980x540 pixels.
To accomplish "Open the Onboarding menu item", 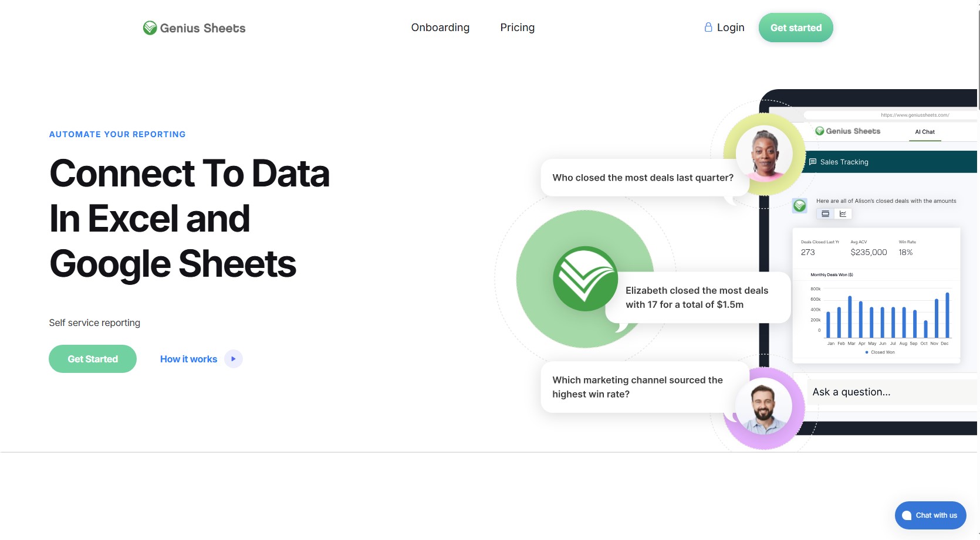I will (440, 28).
